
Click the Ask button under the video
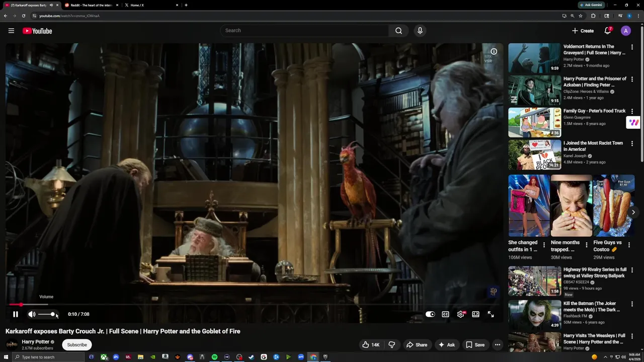446,345
